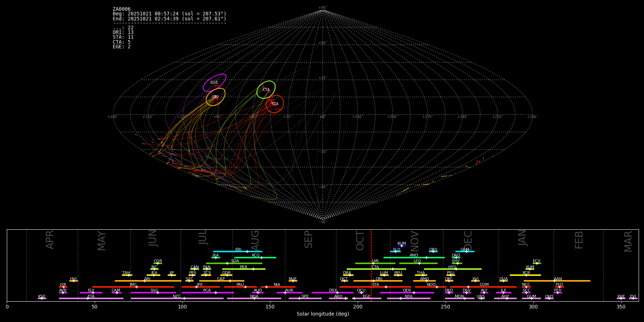This screenshot has height=322, width=644.
Task: Click the 'ORI: 13' count entry
Action: pos(123,33)
